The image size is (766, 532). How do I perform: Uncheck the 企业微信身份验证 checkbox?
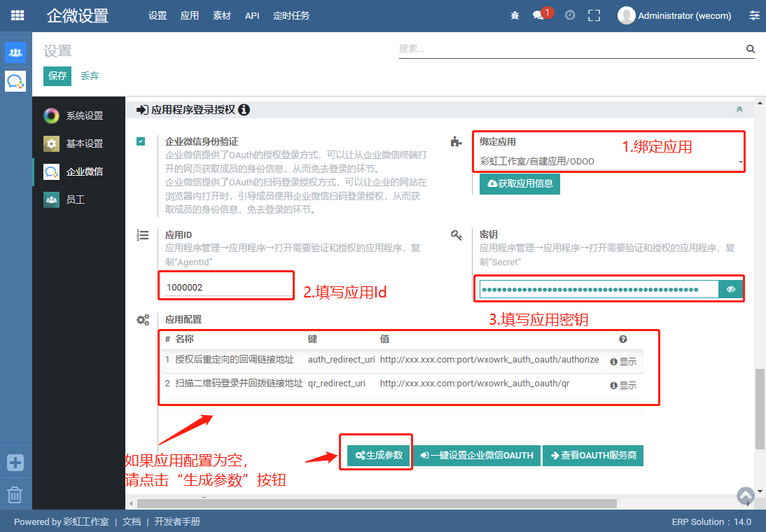pos(141,141)
